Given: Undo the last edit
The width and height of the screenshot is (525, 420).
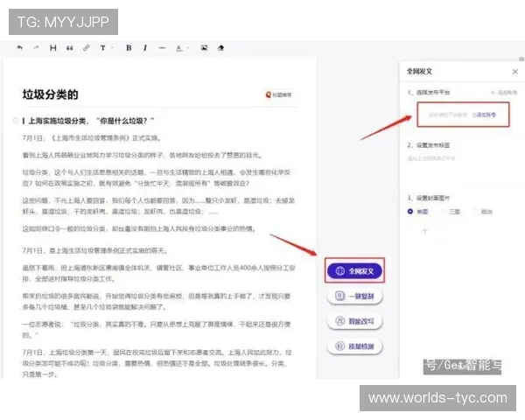Looking at the screenshot, I should click(x=20, y=48).
